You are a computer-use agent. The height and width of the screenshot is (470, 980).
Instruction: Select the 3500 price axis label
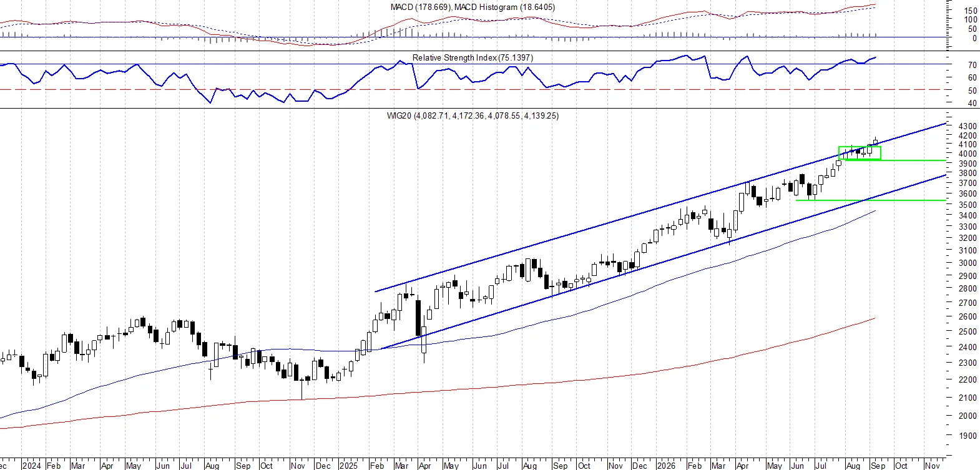click(968, 205)
